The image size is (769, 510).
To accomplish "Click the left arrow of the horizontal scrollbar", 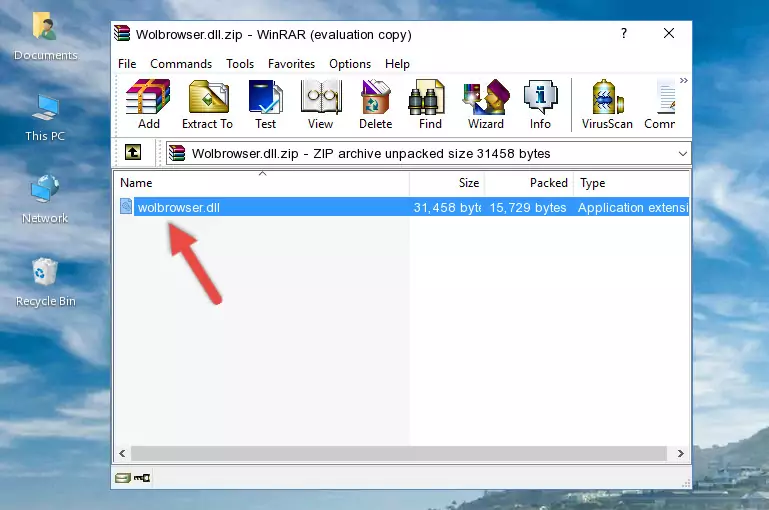I will [x=122, y=454].
